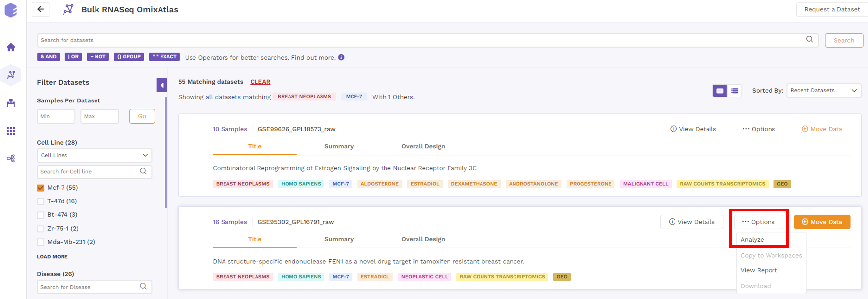Viewport: 868px width, 299px height.
Task: Select Summary tab of GSE99626 dataset
Action: pos(339,146)
